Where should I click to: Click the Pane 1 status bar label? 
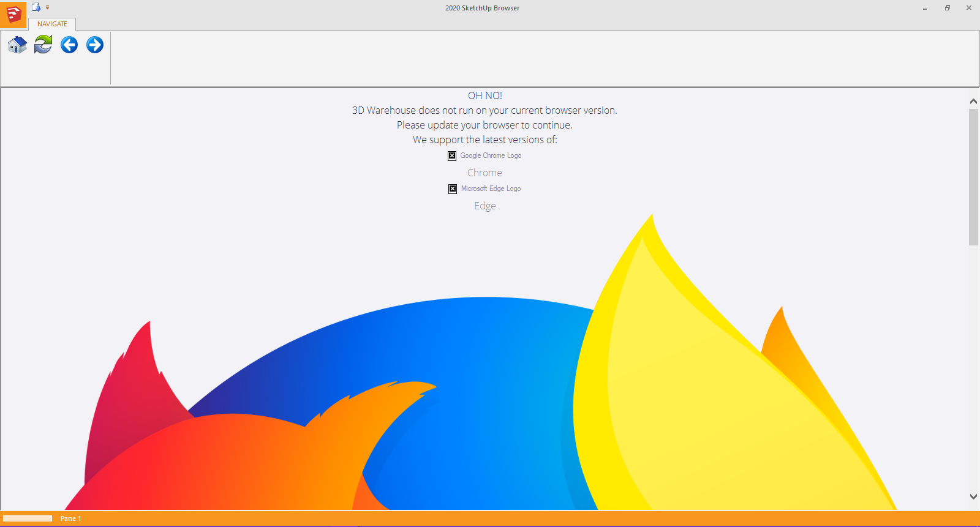[70, 518]
